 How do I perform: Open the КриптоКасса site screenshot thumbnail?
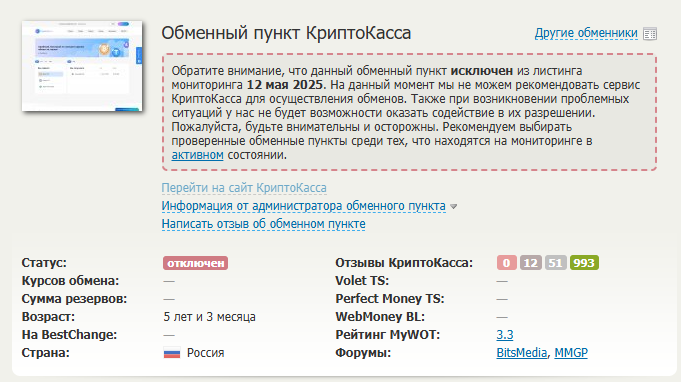pos(82,66)
